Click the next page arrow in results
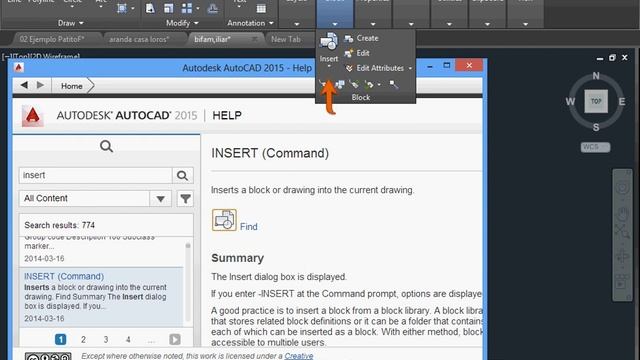 [175, 339]
